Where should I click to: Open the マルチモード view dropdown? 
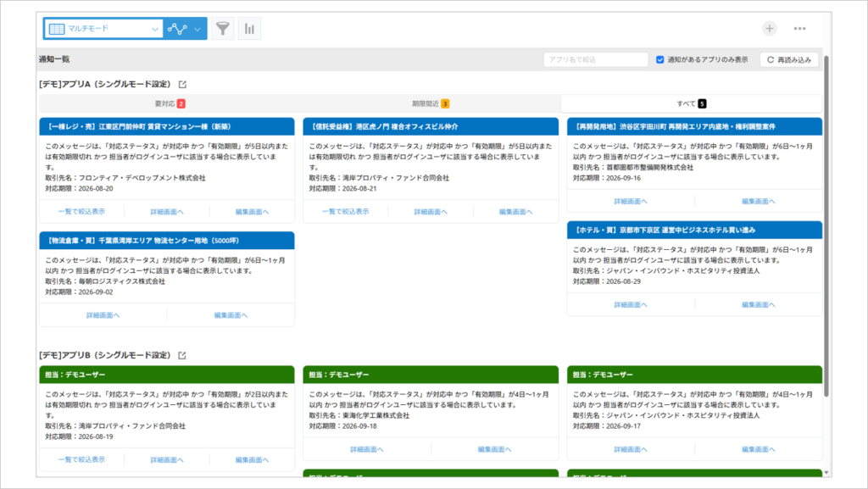point(103,29)
